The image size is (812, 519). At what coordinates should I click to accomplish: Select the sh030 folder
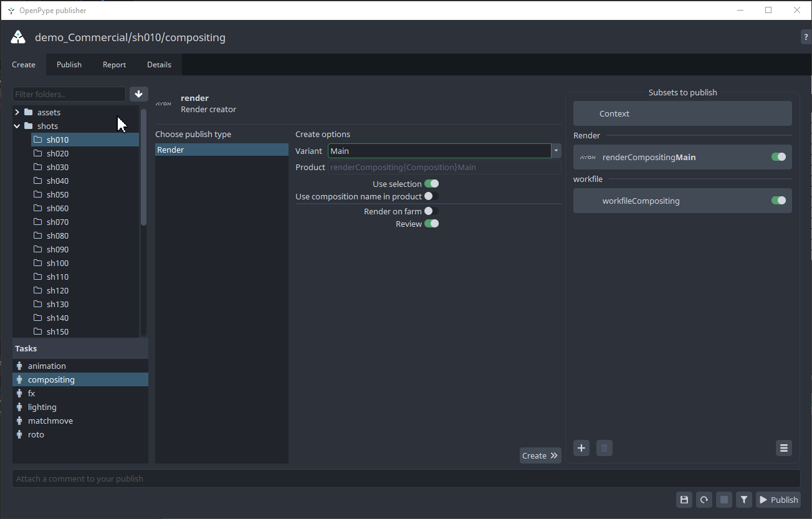click(x=85, y=167)
